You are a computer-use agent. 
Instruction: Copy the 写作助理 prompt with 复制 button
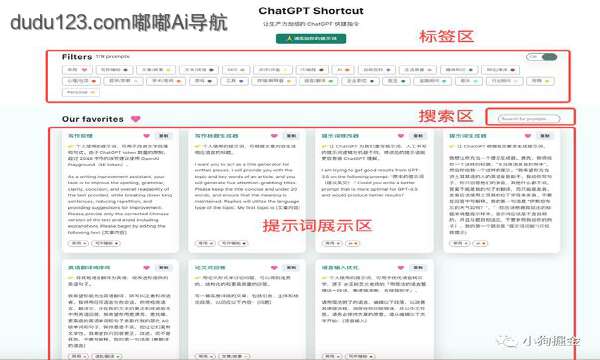click(164, 136)
